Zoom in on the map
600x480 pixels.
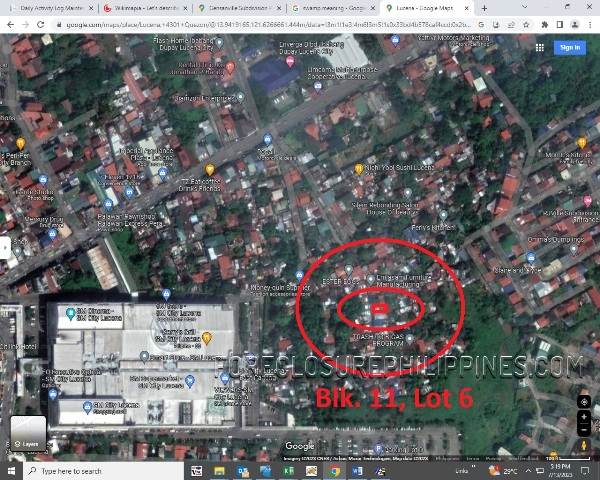pyautogui.click(x=583, y=416)
